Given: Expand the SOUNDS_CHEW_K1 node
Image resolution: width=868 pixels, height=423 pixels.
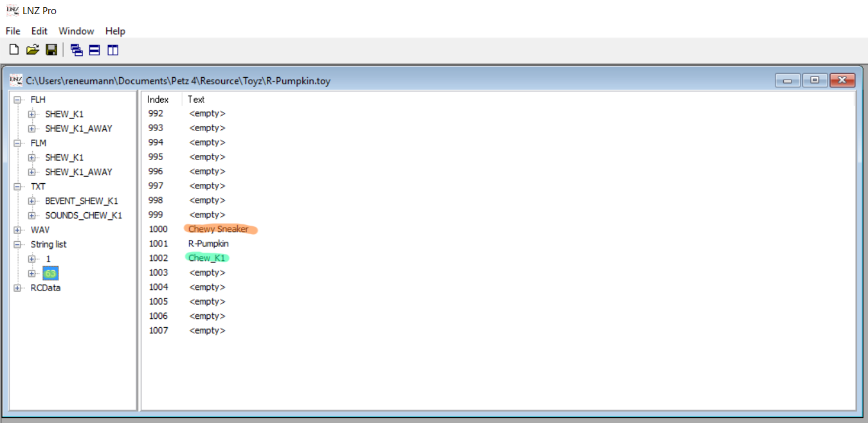Looking at the screenshot, I should tap(32, 215).
